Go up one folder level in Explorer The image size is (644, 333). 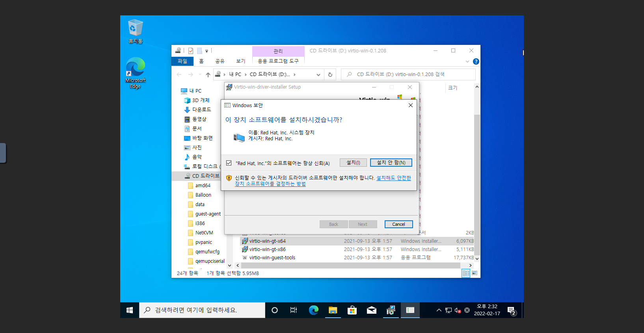[208, 74]
